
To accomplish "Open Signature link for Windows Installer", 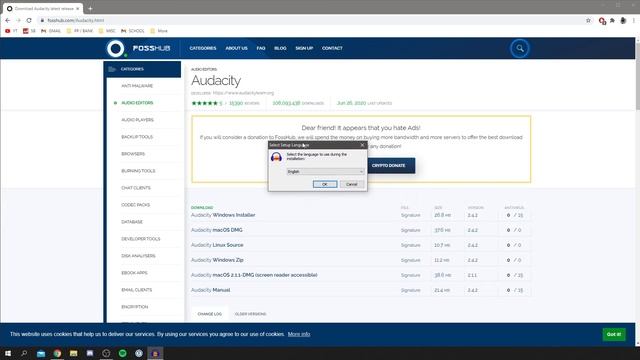I will pos(411,215).
